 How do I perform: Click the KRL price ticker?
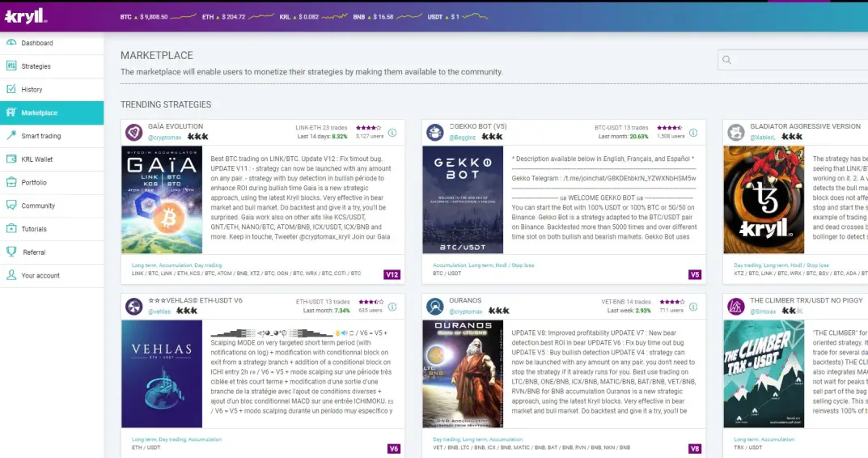point(313,17)
